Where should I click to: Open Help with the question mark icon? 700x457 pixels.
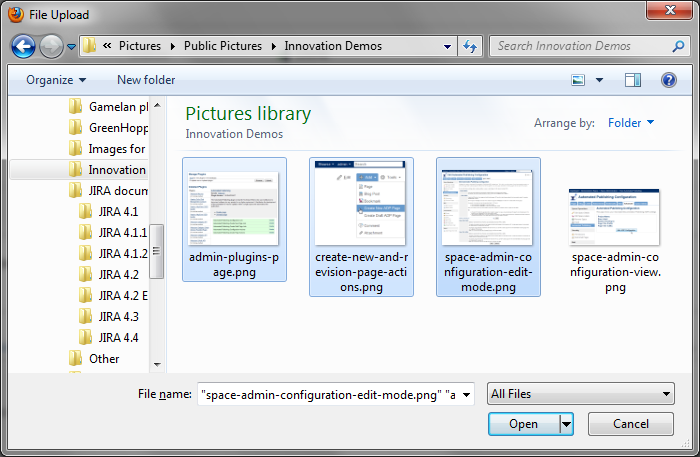669,80
